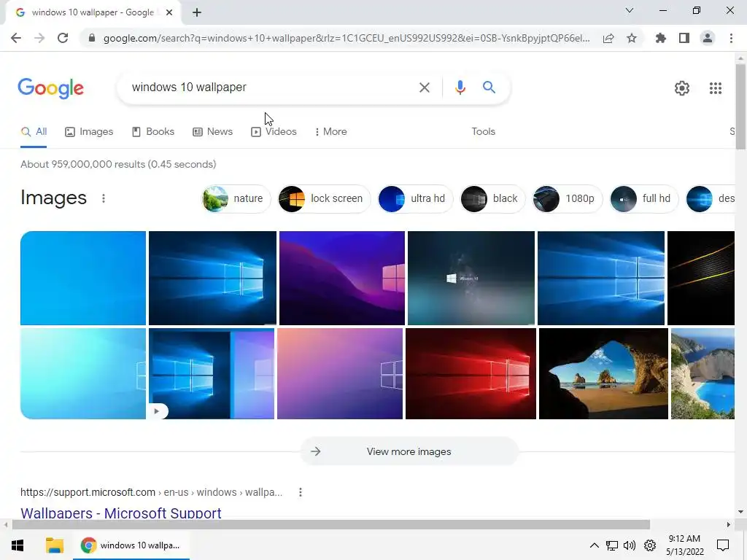Open the Extensions puzzle icon
747x560 pixels.
click(x=661, y=38)
